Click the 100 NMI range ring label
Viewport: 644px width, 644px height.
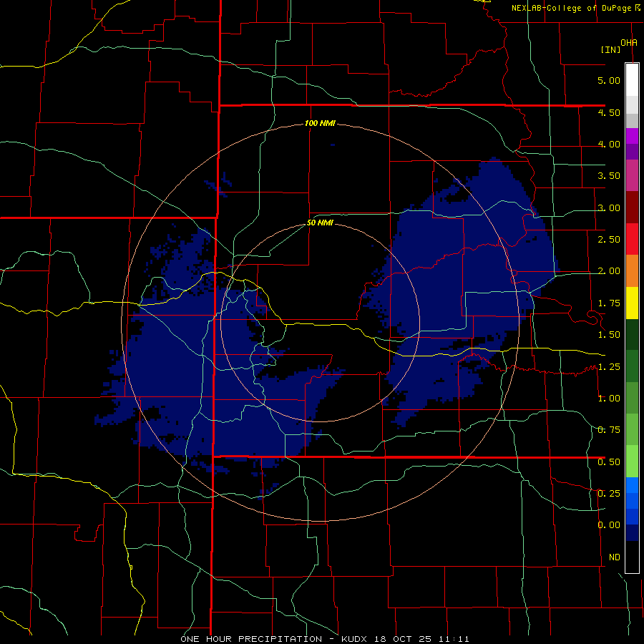[320, 123]
